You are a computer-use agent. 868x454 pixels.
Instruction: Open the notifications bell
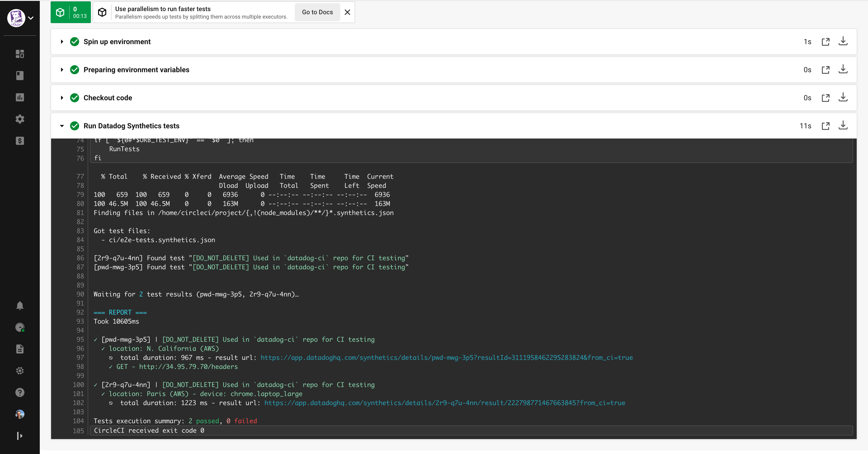[x=20, y=306]
